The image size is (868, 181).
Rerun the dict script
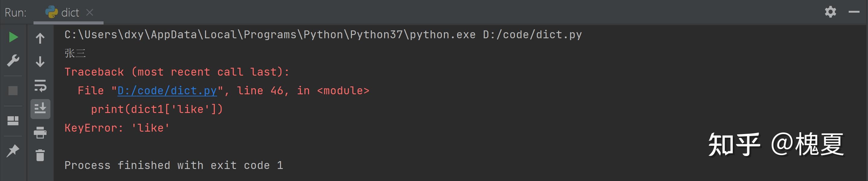coord(14,37)
